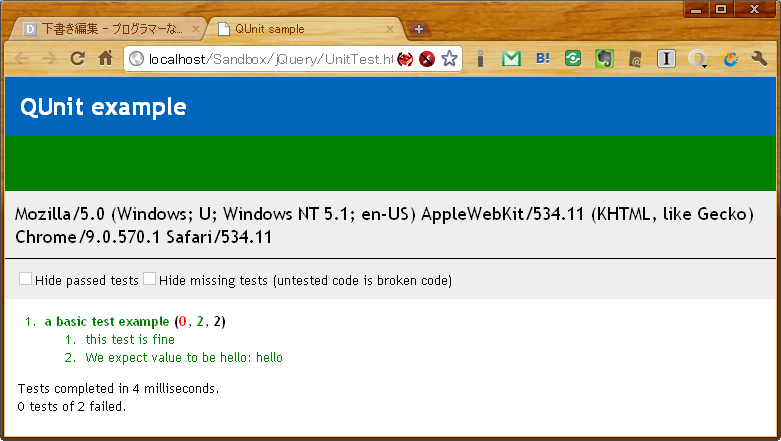Close the 下書き編集 tab
Viewport: 781px width, 441px height.
point(196,29)
